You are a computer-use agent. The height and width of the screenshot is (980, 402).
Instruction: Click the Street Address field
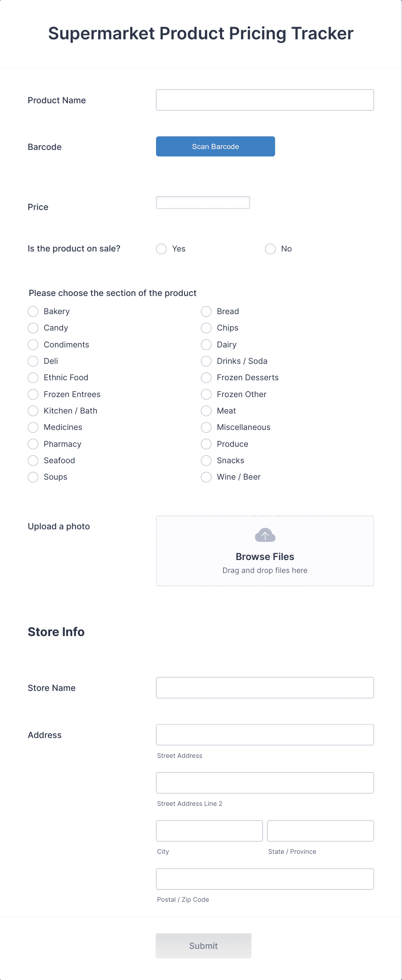click(265, 735)
